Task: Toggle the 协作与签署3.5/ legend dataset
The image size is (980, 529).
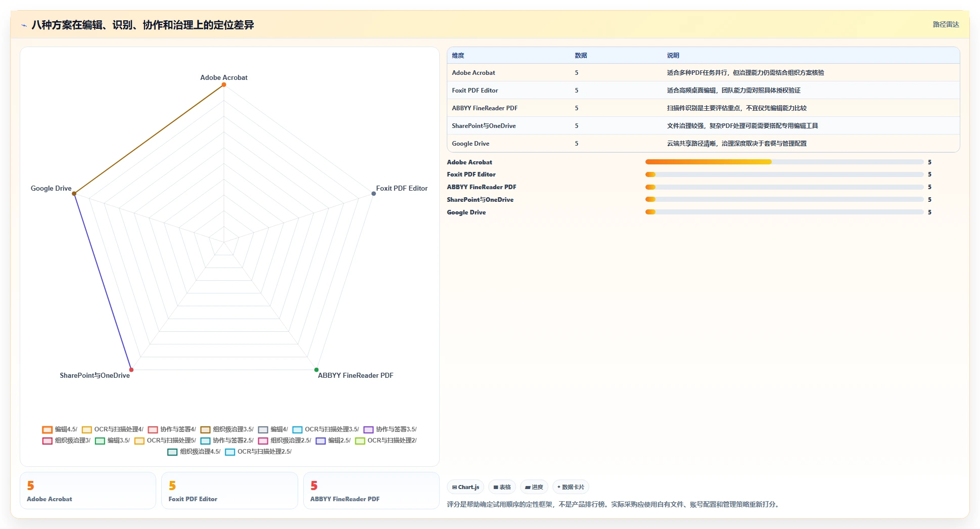Action: click(x=390, y=429)
